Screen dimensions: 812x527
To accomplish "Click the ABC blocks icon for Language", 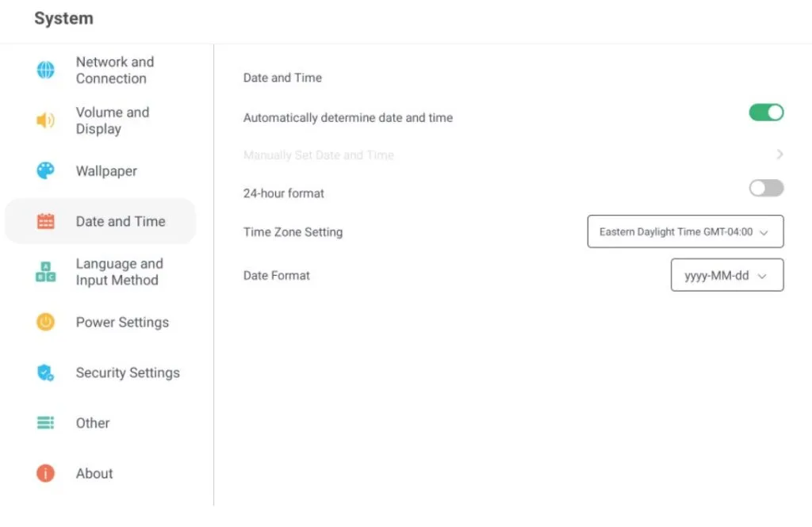I will point(45,271).
